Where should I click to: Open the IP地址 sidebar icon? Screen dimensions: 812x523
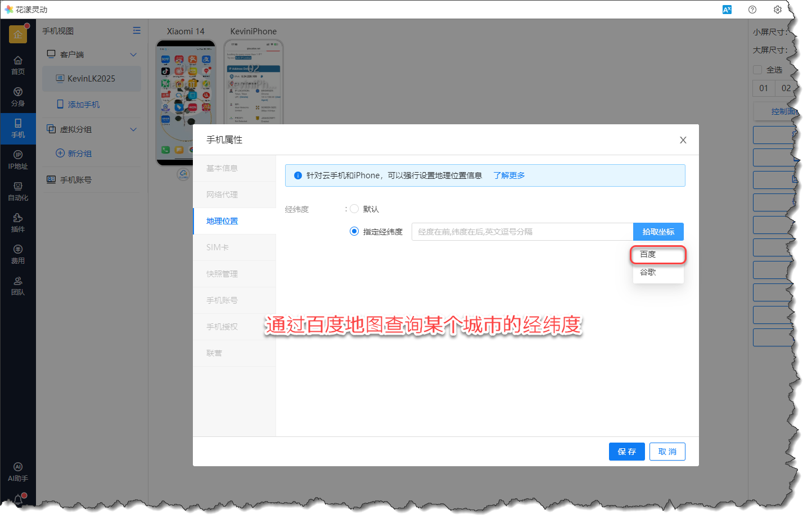coord(18,160)
